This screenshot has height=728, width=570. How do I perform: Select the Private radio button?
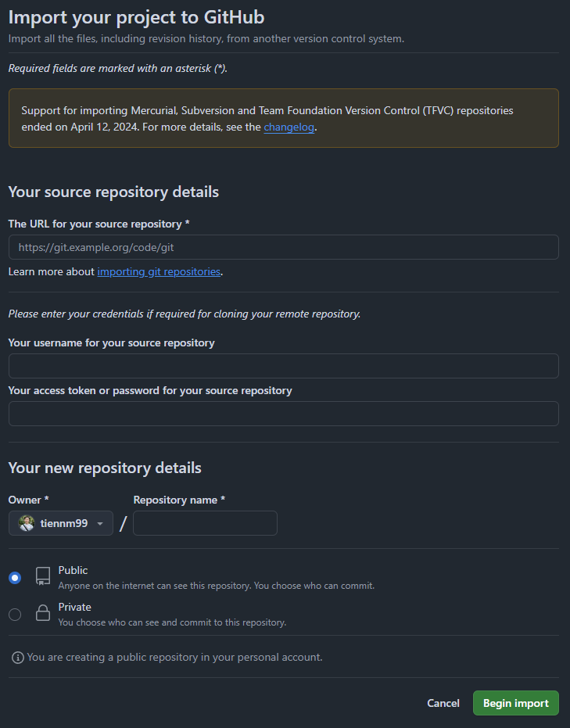[15, 615]
